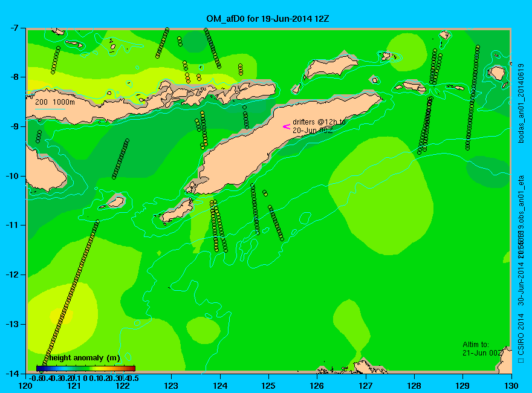
Task: Click the cyan contour legend line sample
Action: (x=50, y=109)
